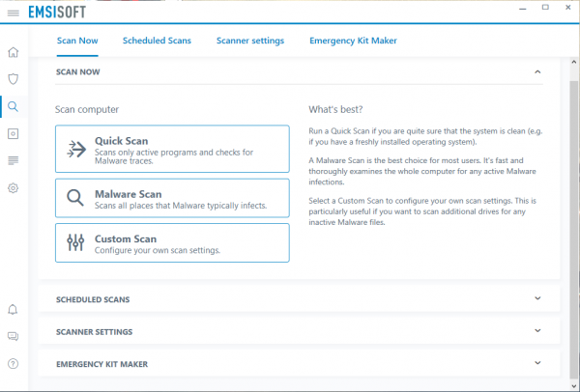The height and width of the screenshot is (392, 580).
Task: Start a Quick Scan
Action: click(x=172, y=149)
